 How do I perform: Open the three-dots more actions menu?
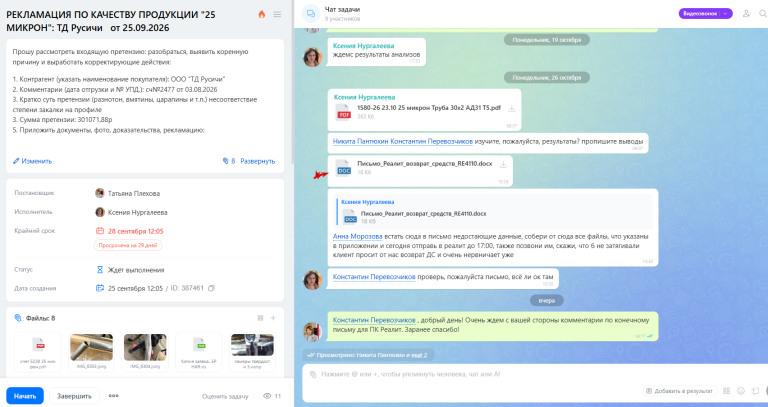(113, 396)
